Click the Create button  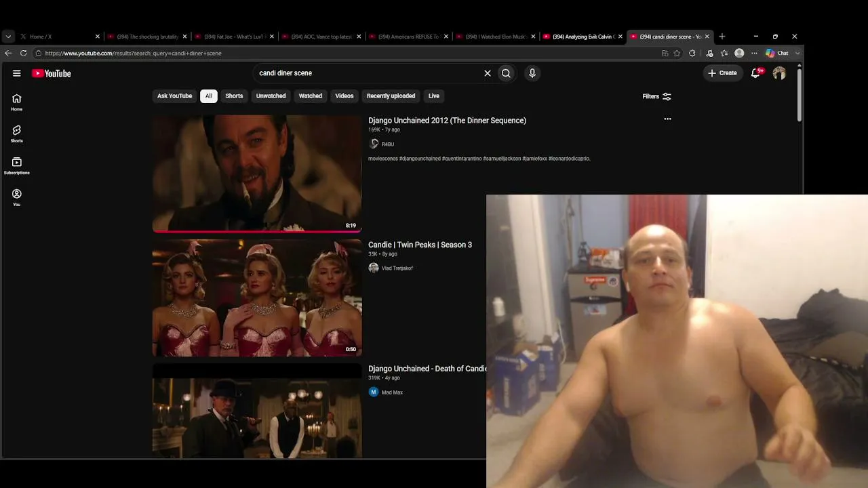tap(722, 73)
